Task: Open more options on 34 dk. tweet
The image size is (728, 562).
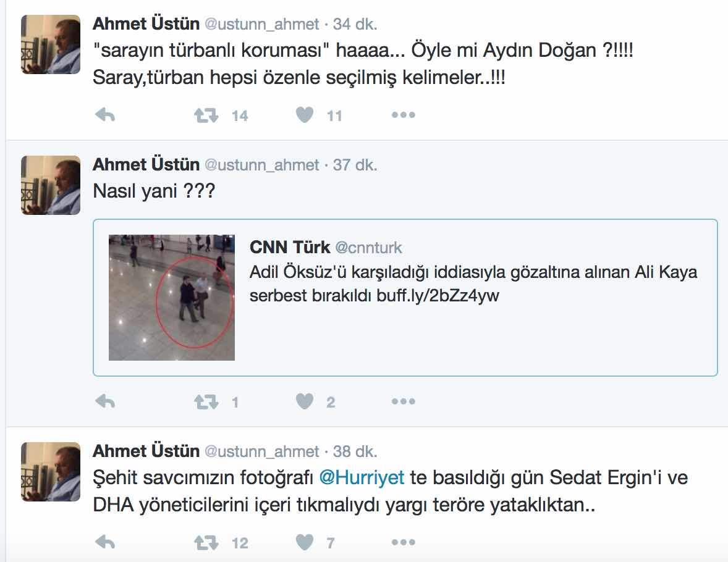Action: tap(403, 115)
